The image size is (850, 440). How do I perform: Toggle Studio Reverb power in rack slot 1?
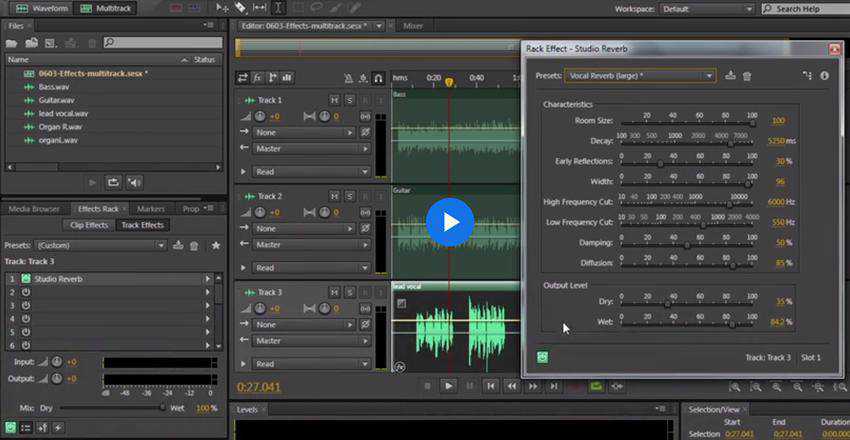coord(26,278)
